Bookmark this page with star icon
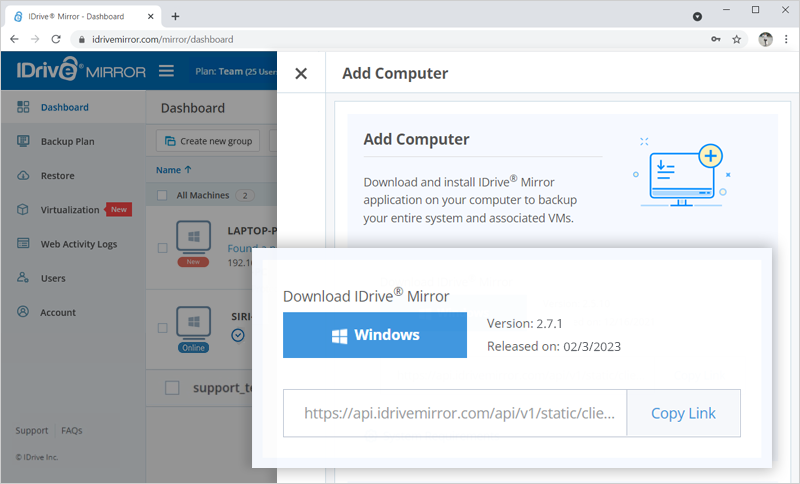The height and width of the screenshot is (484, 800). tap(737, 39)
